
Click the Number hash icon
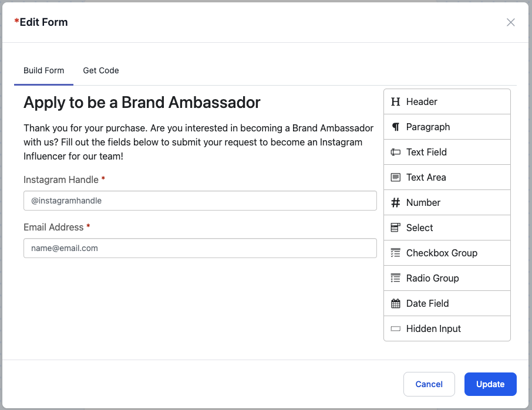pos(396,202)
